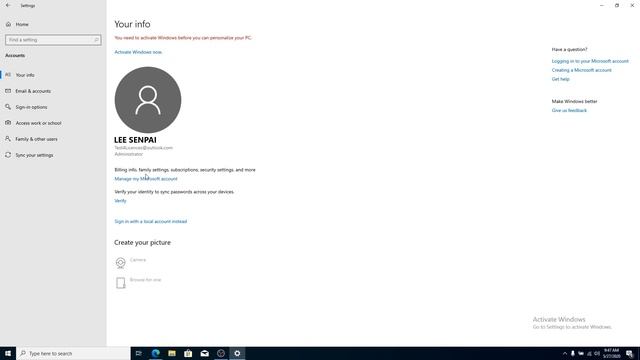Screen dimensions: 640x360
Task: Go back with the Settings back arrow
Action: click(x=8, y=5)
